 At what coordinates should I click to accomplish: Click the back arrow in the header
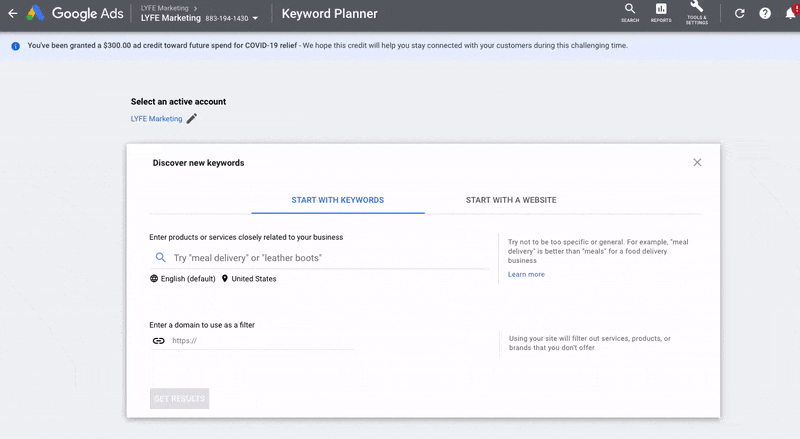[x=12, y=14]
